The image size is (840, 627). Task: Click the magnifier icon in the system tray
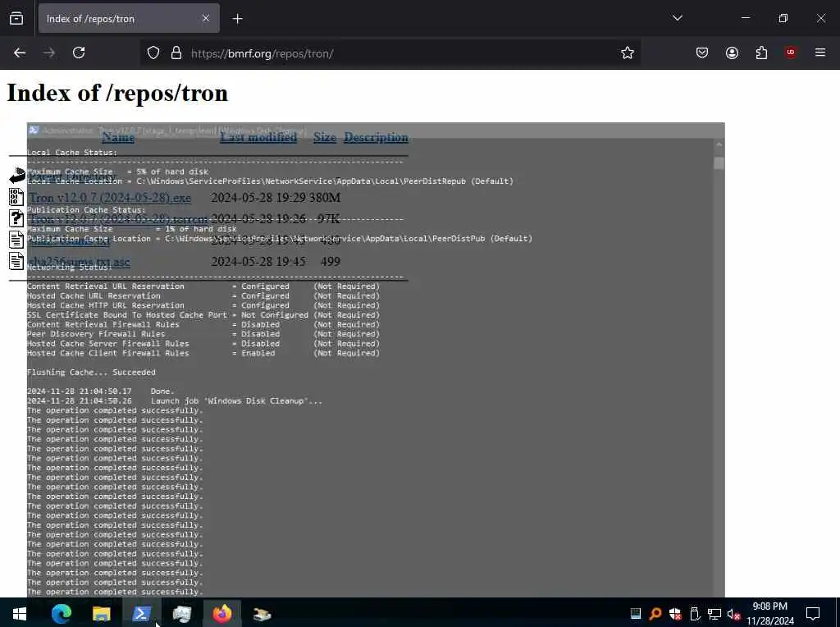[655, 614]
